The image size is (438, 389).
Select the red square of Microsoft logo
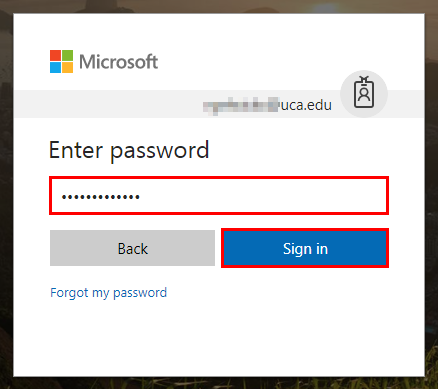point(55,55)
